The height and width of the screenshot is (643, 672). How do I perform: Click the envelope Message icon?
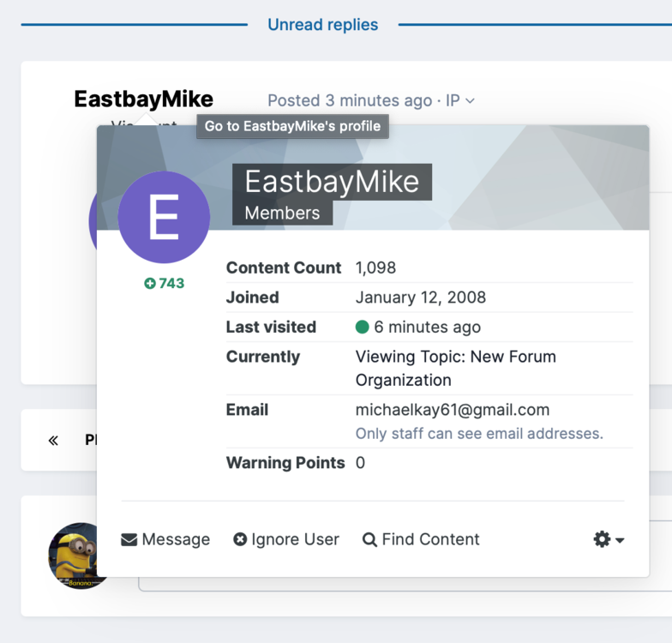129,540
